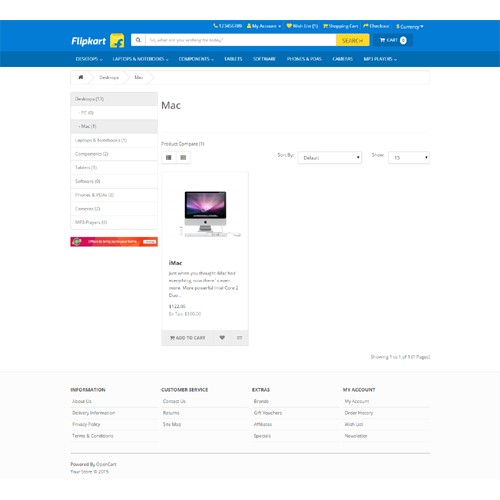The width and height of the screenshot is (500, 500).
Task: Select Tablets (1) sidebar category
Action: tap(114, 168)
